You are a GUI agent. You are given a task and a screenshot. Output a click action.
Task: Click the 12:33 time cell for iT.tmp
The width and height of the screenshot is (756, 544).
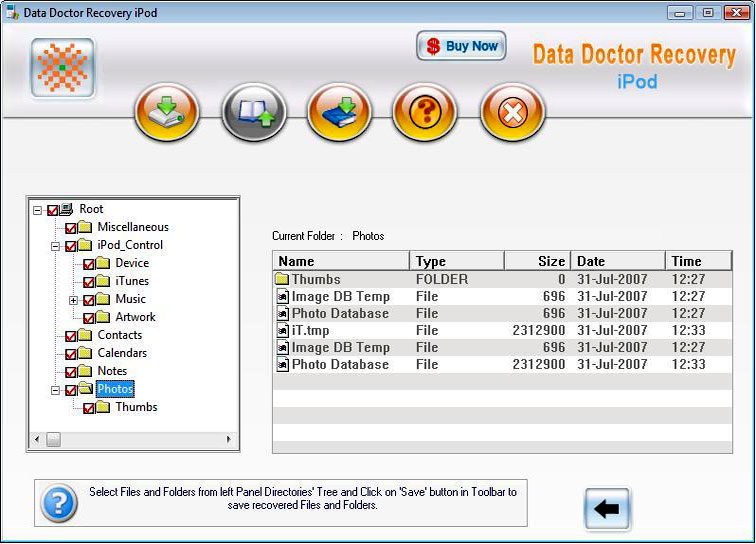click(688, 330)
